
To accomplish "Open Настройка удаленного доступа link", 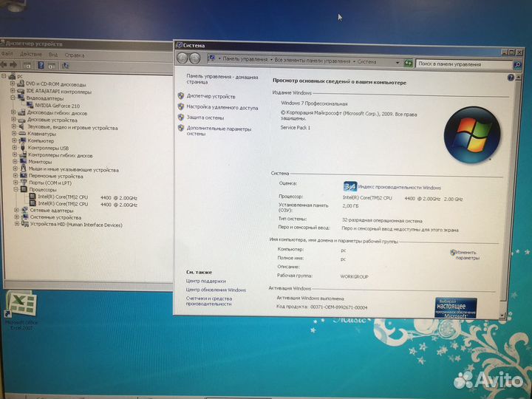I will click(x=222, y=107).
